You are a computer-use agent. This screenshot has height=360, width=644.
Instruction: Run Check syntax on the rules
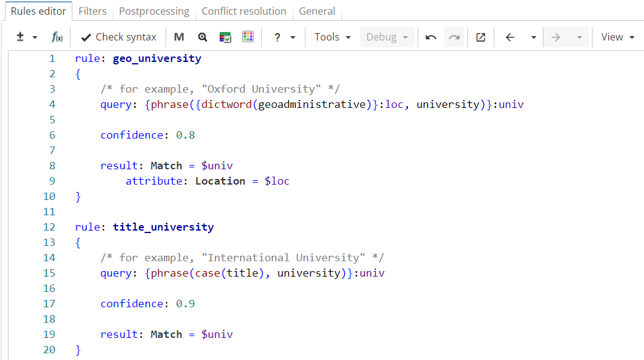[118, 37]
